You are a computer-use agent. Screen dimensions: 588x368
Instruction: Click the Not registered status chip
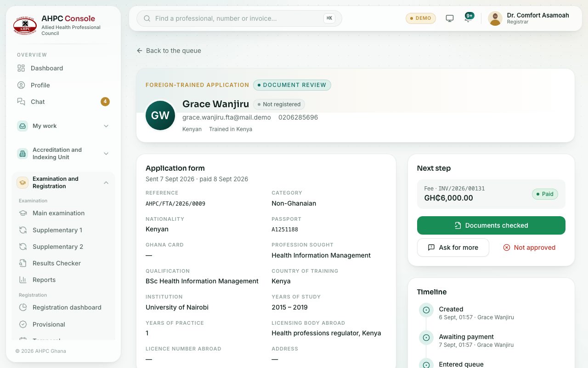(x=279, y=104)
